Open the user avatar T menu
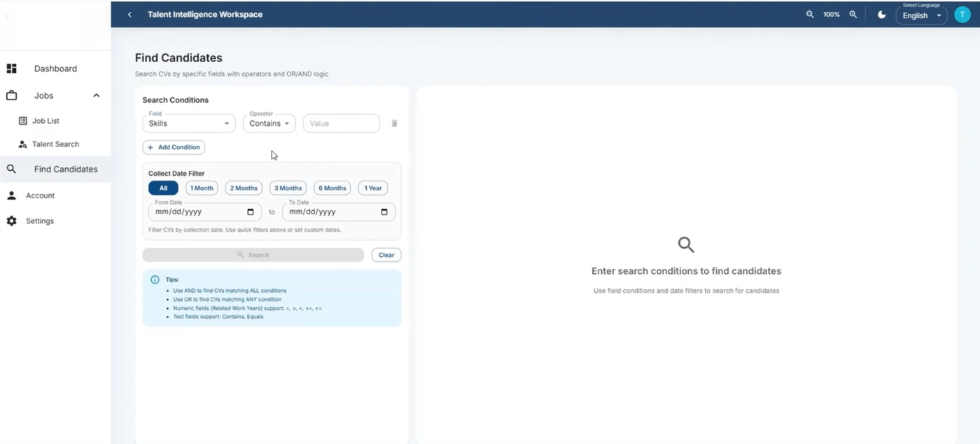980x444 pixels. coord(962,15)
